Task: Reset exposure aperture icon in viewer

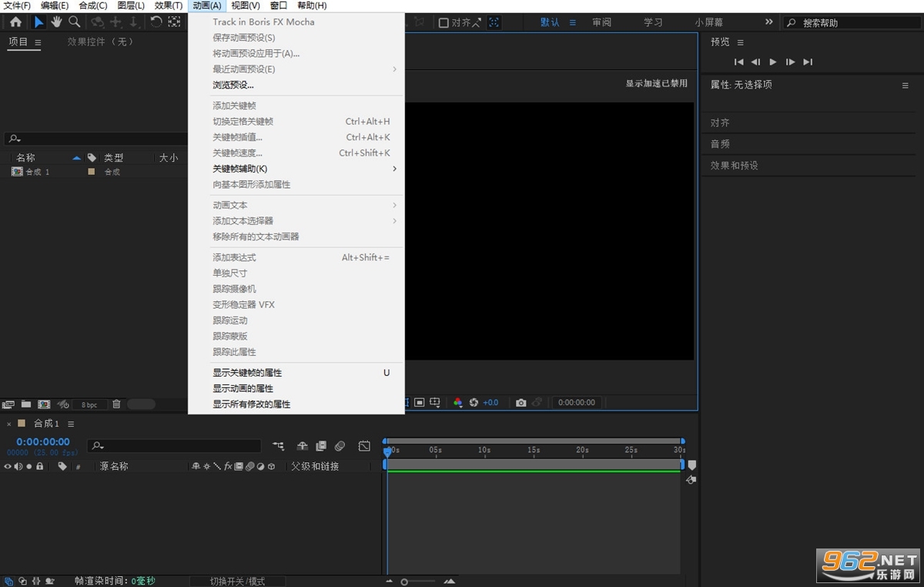Action: [x=474, y=403]
